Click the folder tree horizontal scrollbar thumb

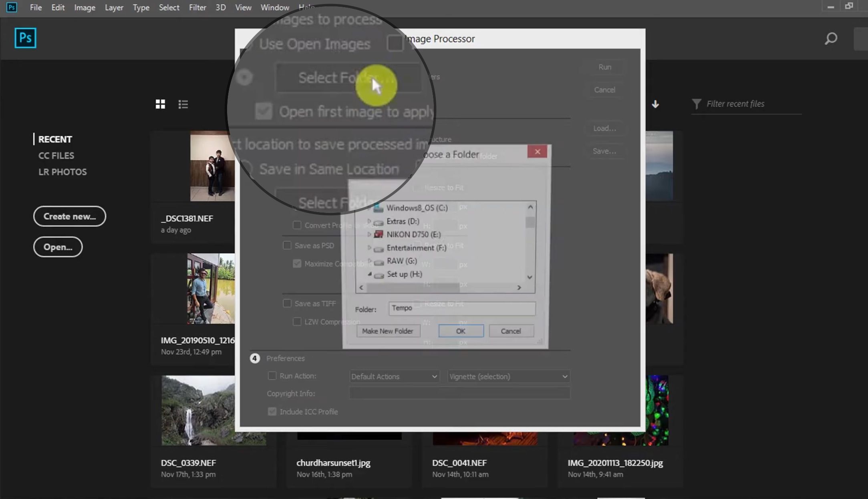(413, 287)
